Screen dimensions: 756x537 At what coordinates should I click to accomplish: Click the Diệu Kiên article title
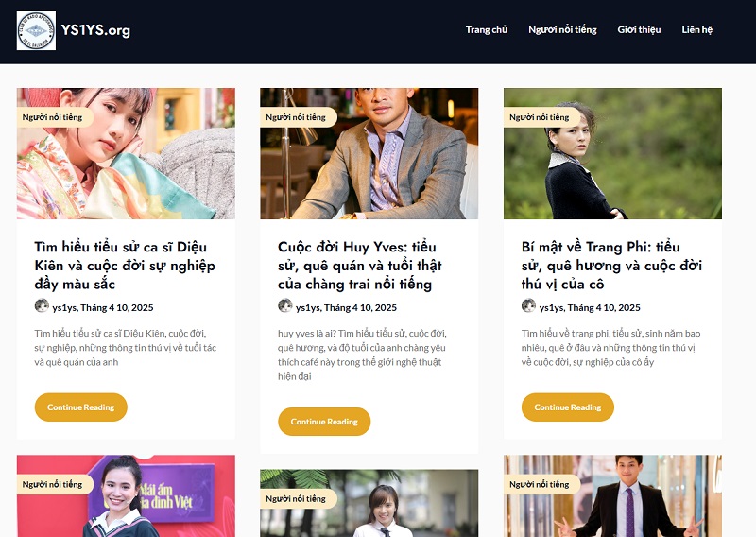(125, 266)
